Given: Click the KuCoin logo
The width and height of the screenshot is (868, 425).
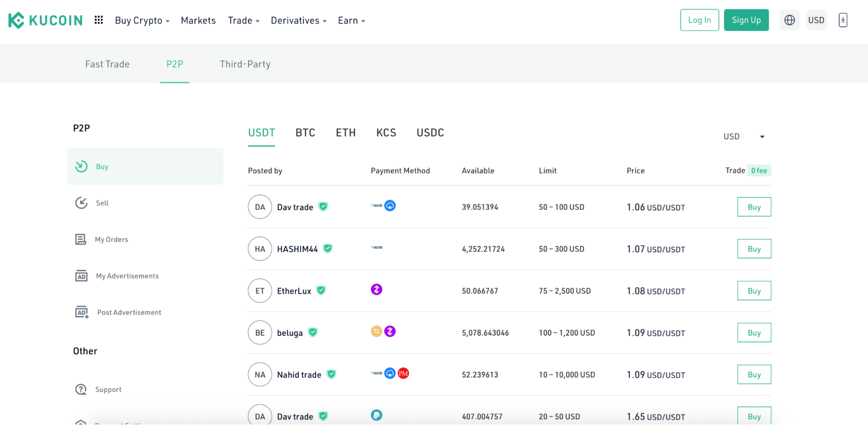Looking at the screenshot, I should point(45,20).
